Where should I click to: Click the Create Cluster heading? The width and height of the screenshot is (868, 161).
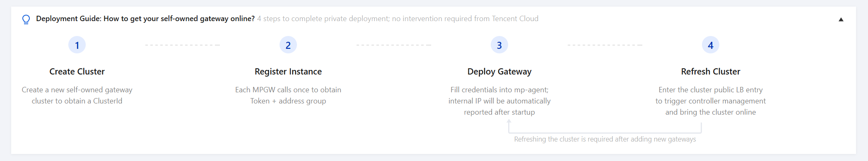(x=77, y=72)
